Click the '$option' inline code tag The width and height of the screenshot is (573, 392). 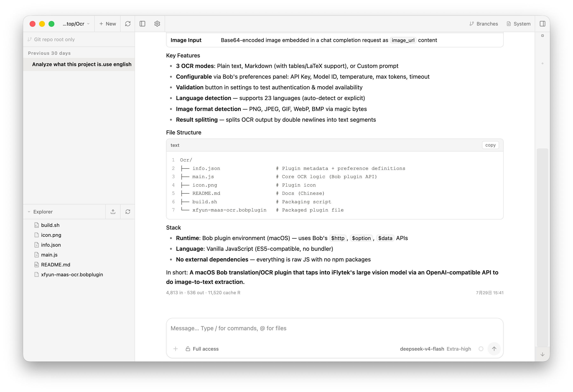point(361,238)
